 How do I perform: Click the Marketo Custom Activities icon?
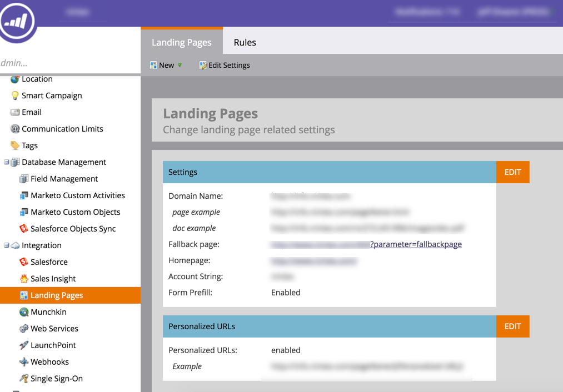[x=24, y=195]
